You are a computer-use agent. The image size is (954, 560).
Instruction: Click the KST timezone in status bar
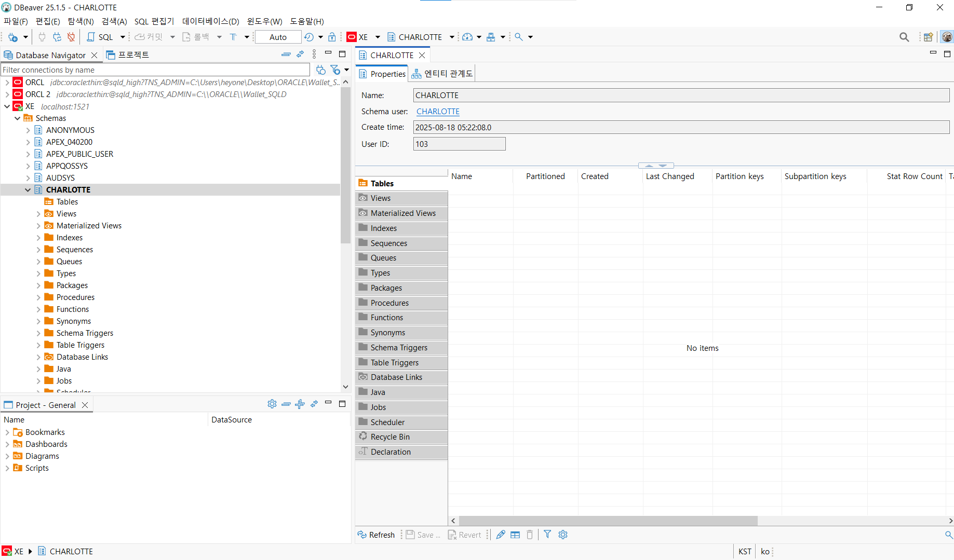[745, 551]
